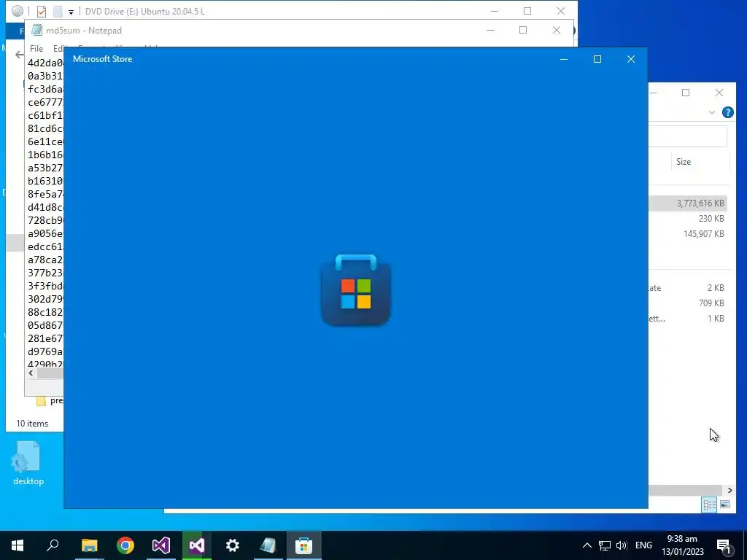Minimize the Microsoft Store window
Image resolution: width=747 pixels, height=560 pixels.
(x=564, y=59)
